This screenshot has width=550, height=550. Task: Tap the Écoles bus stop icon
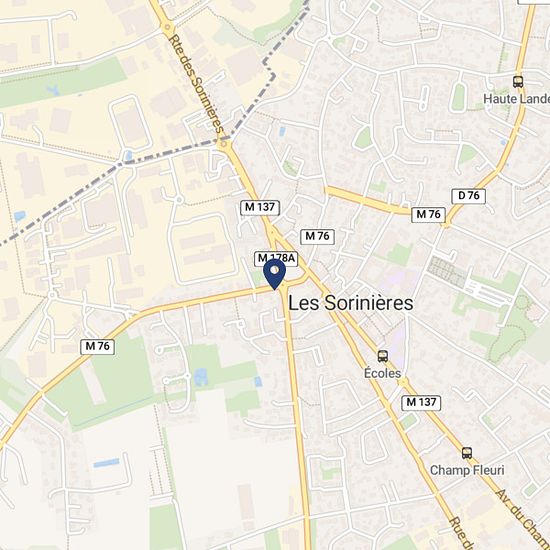pos(383,356)
